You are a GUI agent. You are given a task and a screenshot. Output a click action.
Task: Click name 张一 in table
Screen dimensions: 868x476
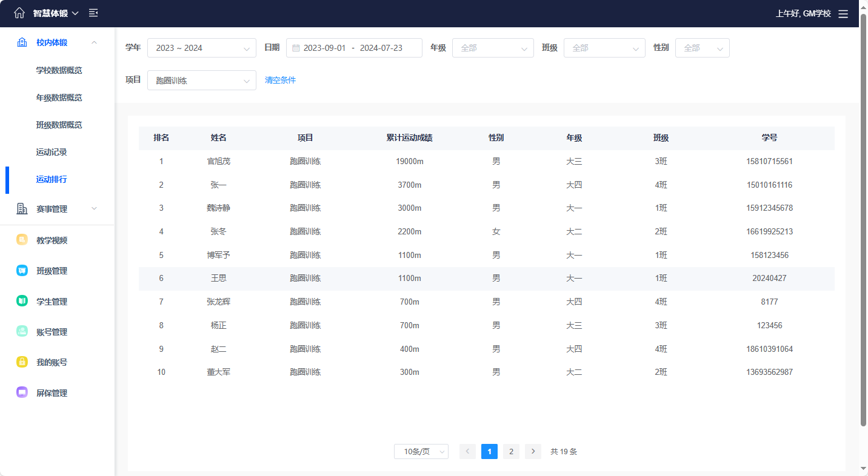219,185
